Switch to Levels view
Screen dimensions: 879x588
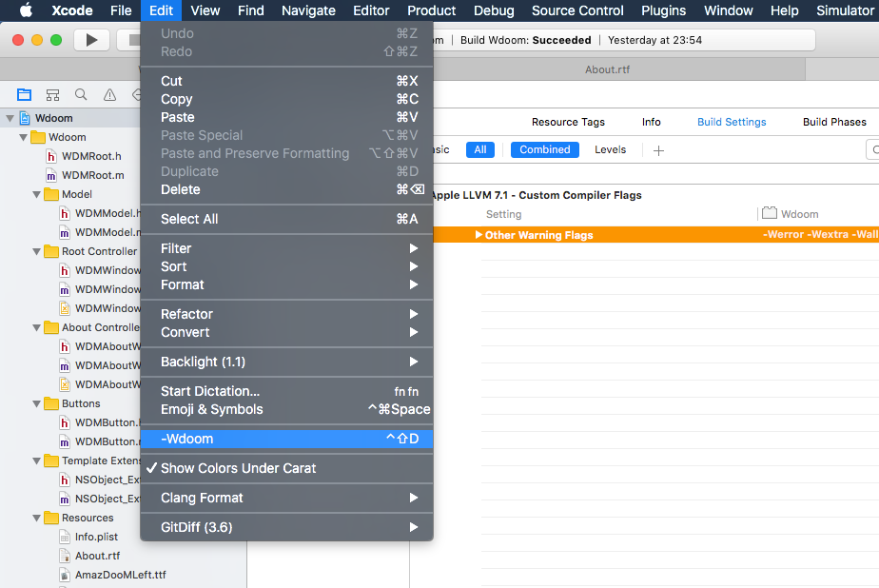[x=610, y=149]
